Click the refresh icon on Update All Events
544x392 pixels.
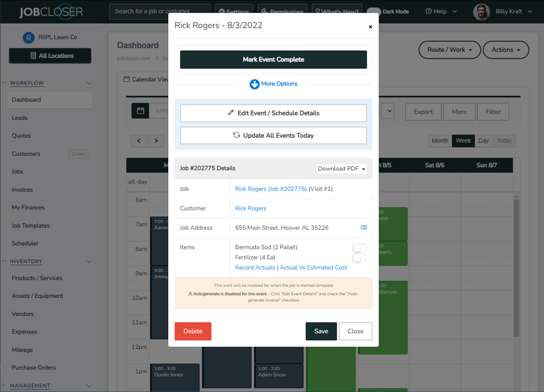click(236, 135)
